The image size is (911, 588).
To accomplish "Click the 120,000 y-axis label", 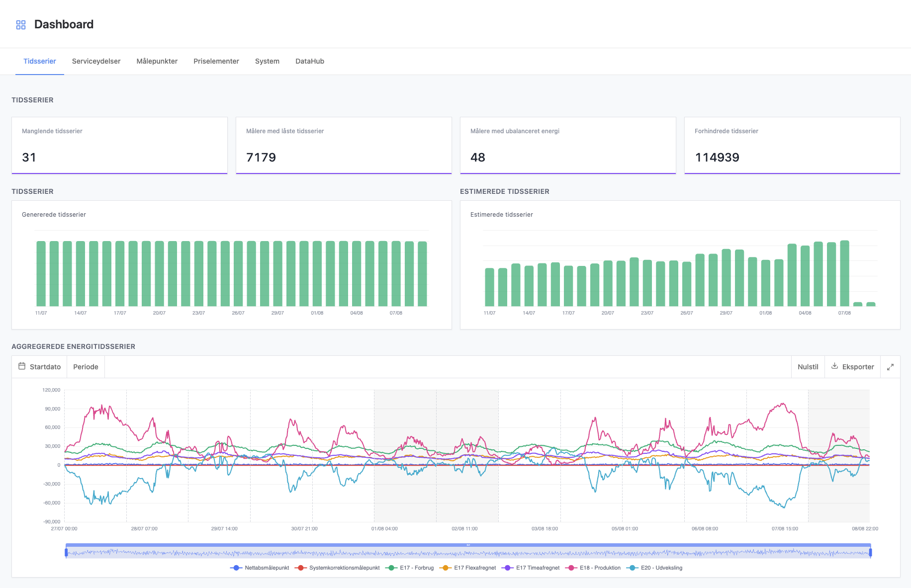I will point(51,390).
